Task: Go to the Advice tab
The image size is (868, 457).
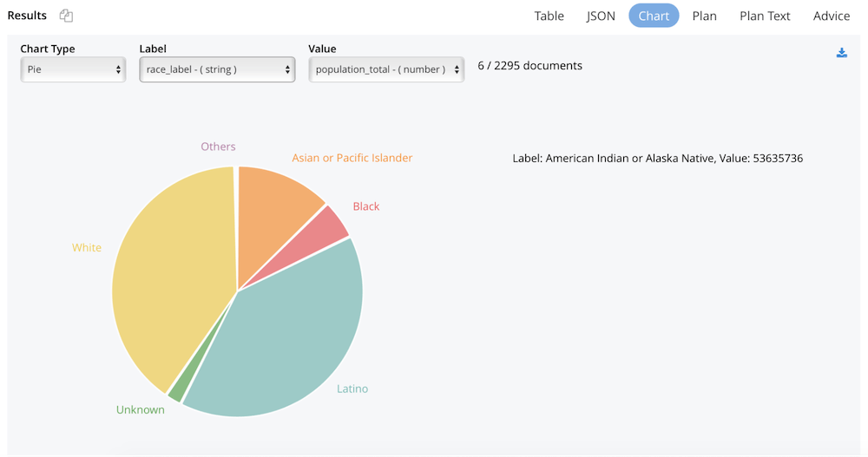Action: click(x=831, y=16)
